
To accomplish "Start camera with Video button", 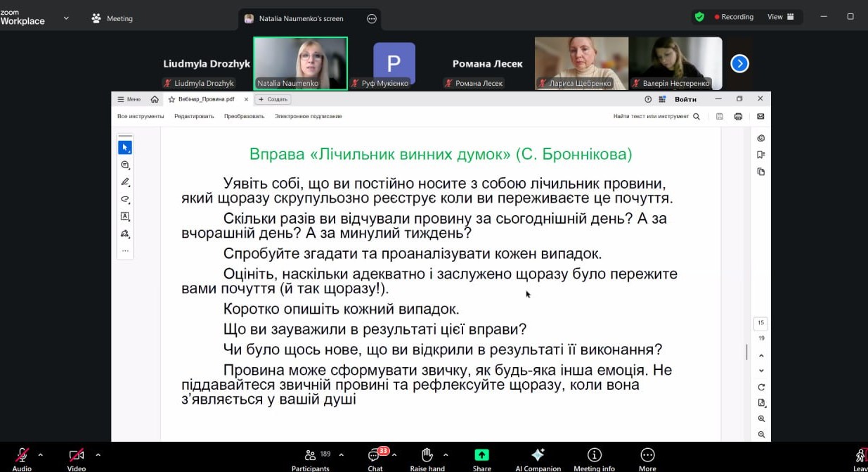I will click(x=76, y=455).
